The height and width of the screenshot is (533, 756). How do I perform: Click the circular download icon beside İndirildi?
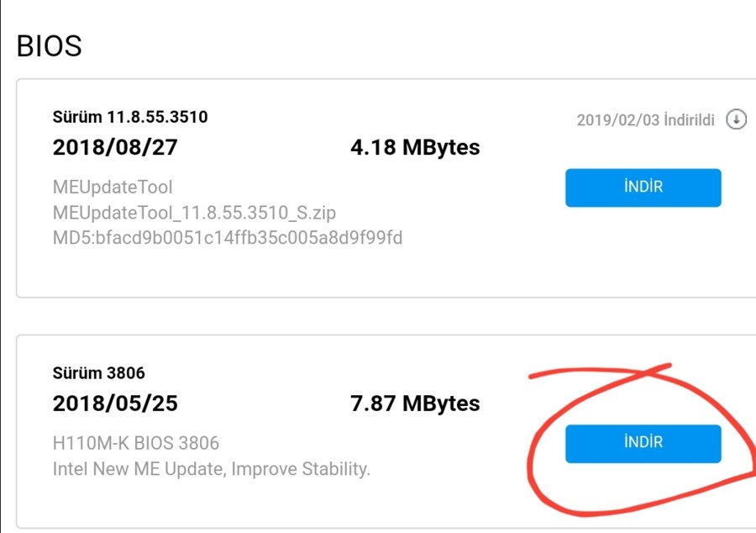(x=736, y=119)
